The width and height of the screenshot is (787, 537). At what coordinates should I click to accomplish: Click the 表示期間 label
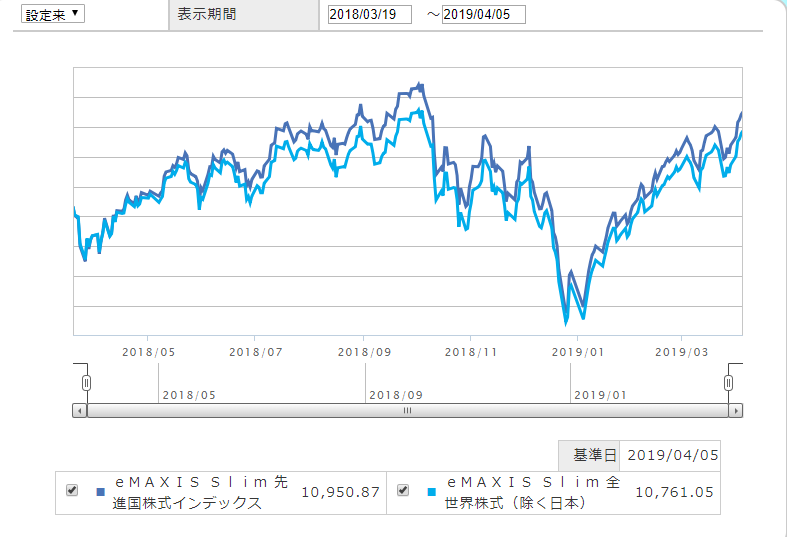pyautogui.click(x=207, y=14)
